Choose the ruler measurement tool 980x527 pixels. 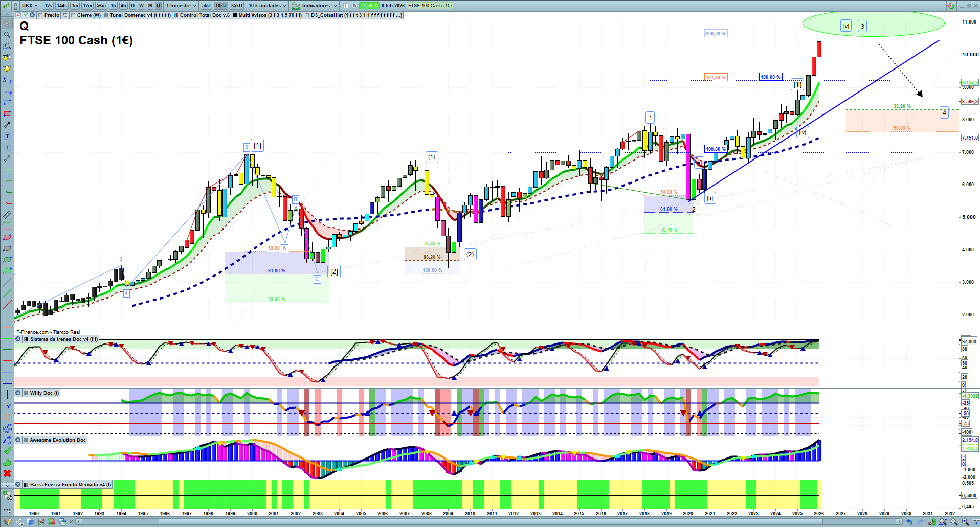[7, 215]
